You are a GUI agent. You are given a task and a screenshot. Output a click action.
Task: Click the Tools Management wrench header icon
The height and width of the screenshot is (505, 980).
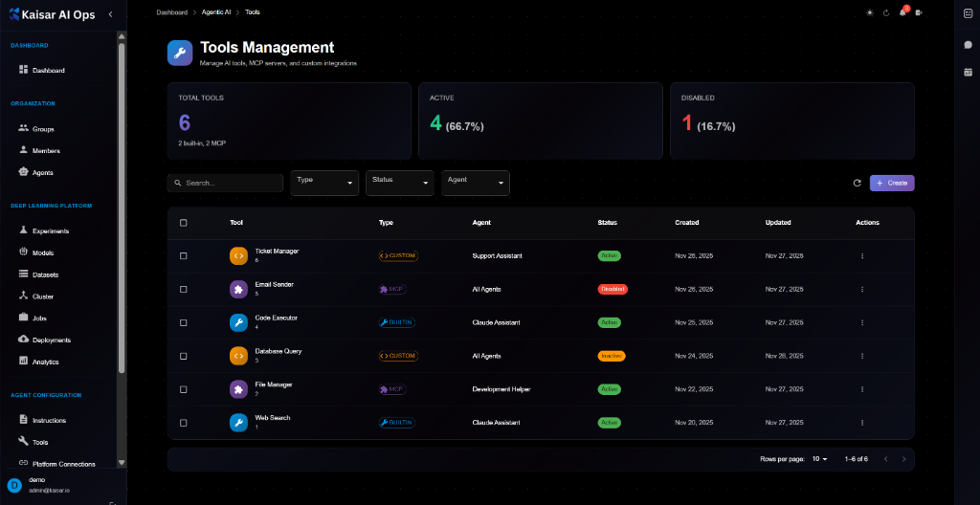(x=180, y=53)
